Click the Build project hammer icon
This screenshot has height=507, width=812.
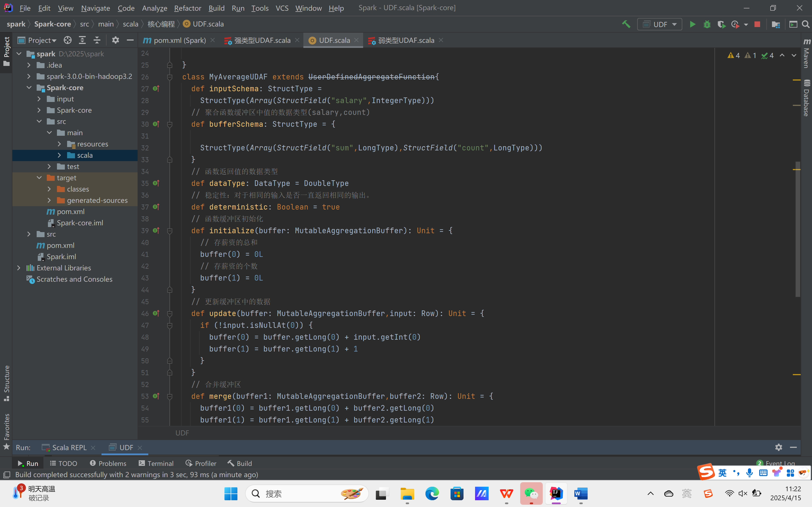(626, 24)
